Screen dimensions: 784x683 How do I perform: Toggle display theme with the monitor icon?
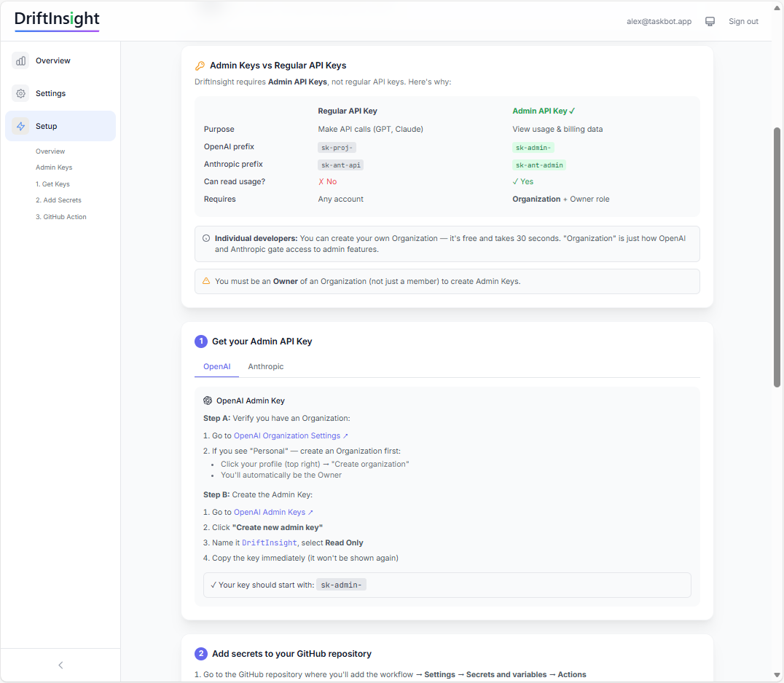click(x=710, y=21)
